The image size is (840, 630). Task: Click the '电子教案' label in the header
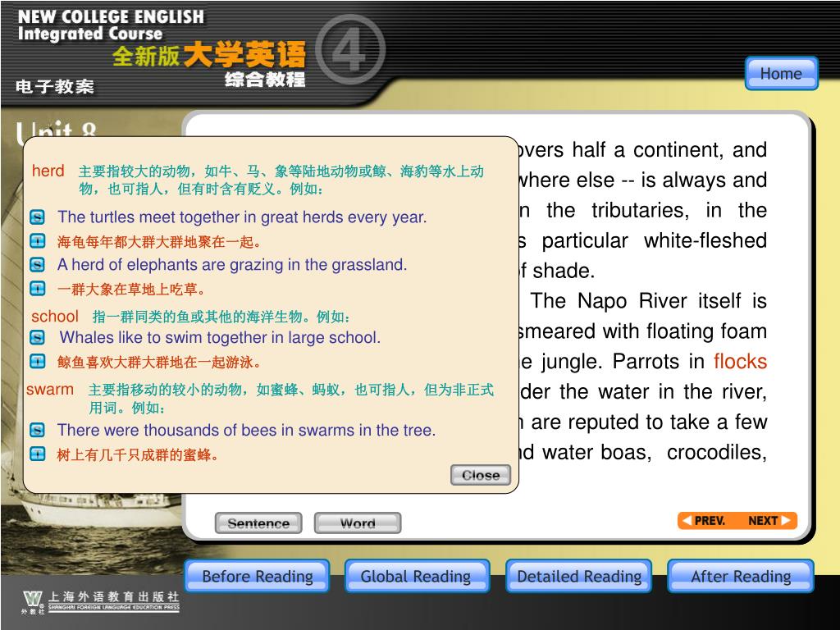[x=55, y=86]
